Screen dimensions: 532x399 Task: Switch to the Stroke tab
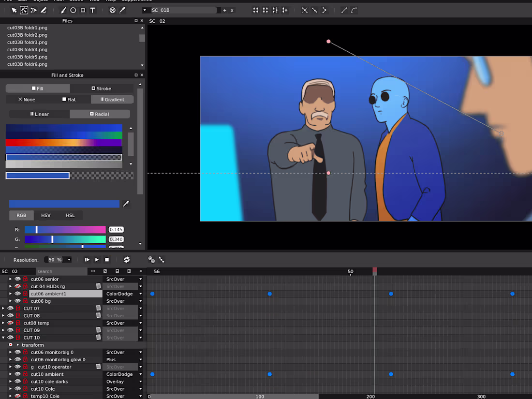(x=102, y=88)
